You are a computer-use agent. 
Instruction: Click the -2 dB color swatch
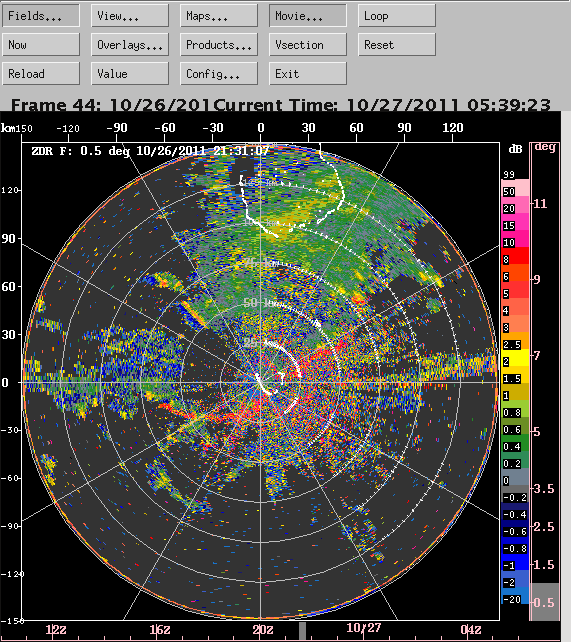click(x=515, y=579)
